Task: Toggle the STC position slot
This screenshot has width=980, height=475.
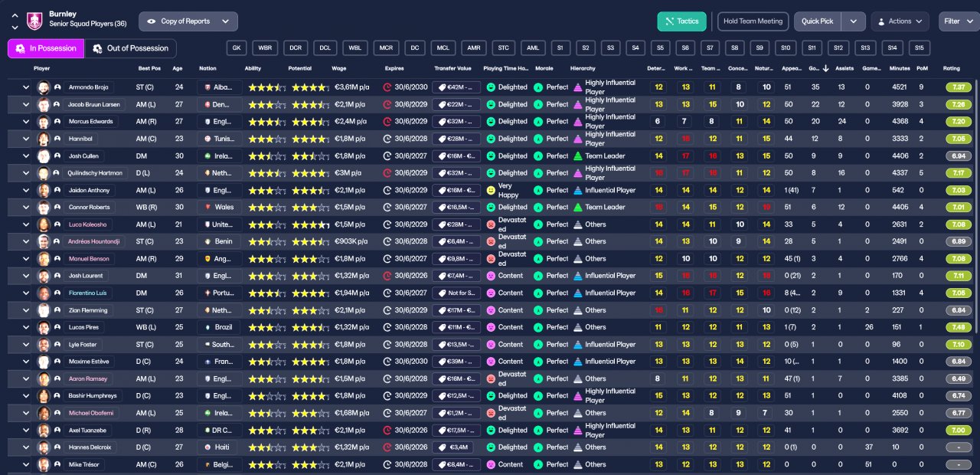Action: (x=503, y=47)
